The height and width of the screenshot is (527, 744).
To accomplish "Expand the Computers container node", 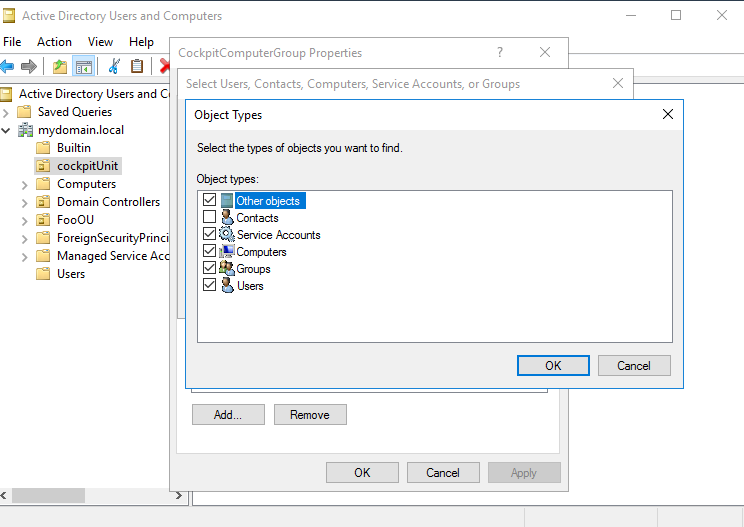I will coord(25,185).
